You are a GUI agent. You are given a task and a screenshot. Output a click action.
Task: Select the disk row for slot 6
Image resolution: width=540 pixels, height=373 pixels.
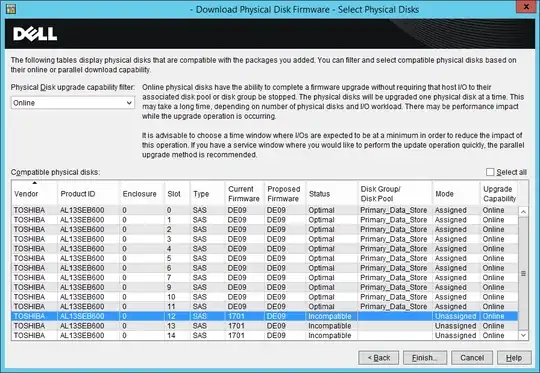pos(265,268)
